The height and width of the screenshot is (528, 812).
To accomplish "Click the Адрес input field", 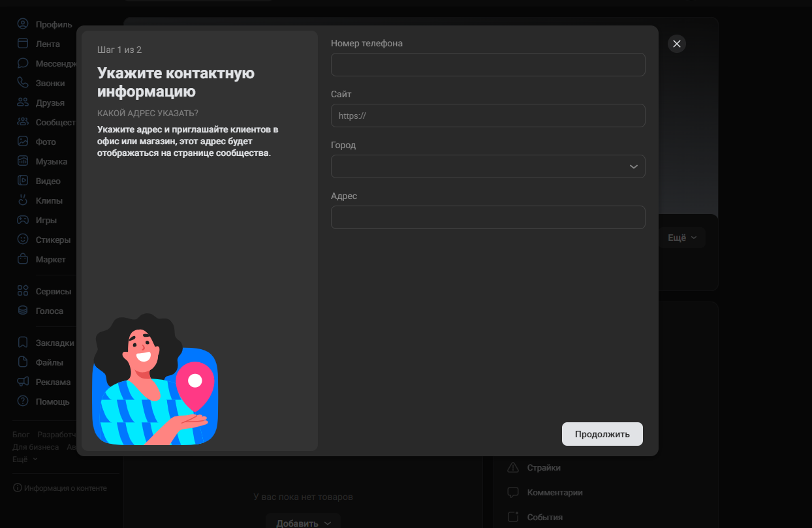I will [x=488, y=217].
